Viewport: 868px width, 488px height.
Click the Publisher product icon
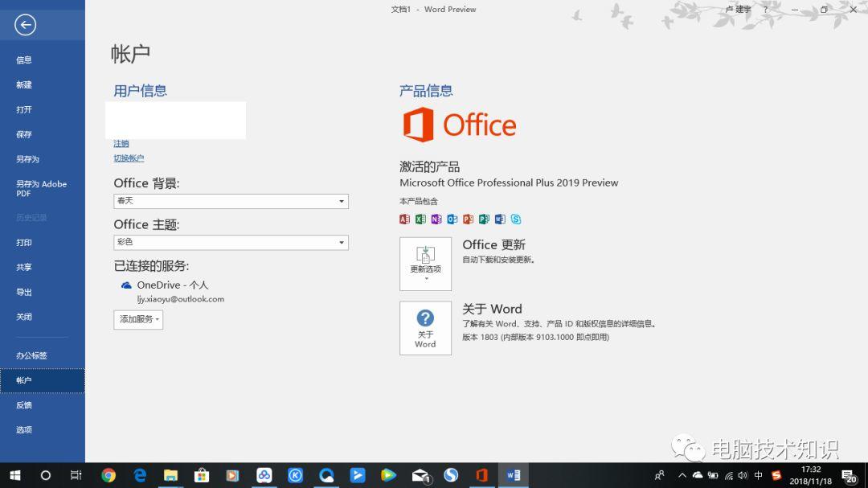pyautogui.click(x=484, y=219)
